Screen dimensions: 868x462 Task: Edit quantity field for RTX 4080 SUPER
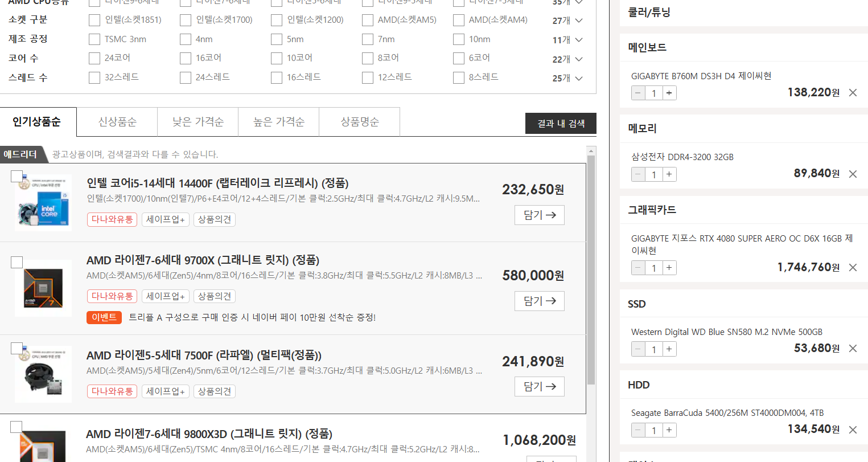pos(654,268)
